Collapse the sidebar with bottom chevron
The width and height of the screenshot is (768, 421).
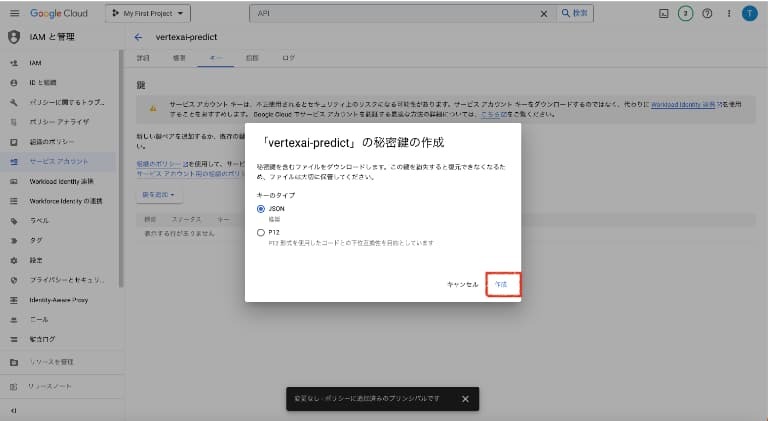14,411
